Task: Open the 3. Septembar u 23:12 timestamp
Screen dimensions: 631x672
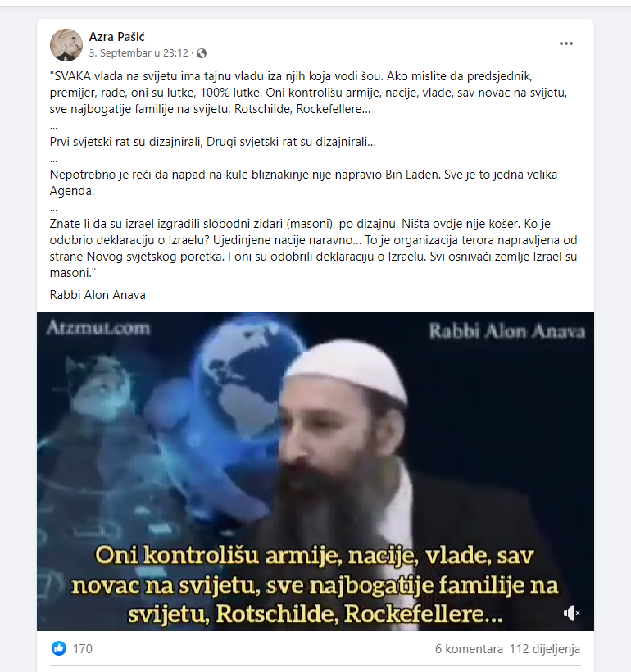Action: point(138,53)
